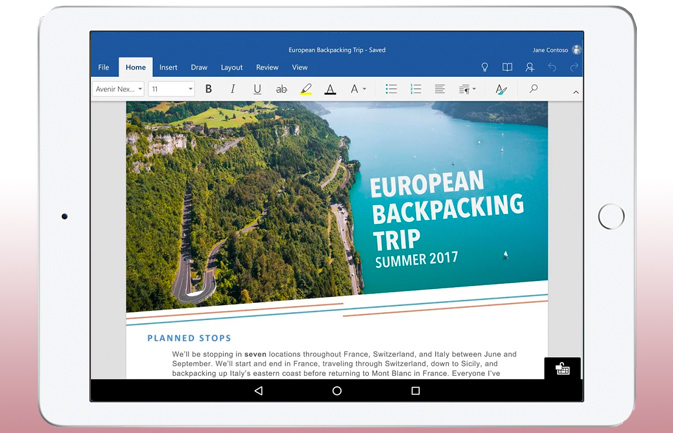Undo the last action
The width and height of the screenshot is (673, 433).
552,67
